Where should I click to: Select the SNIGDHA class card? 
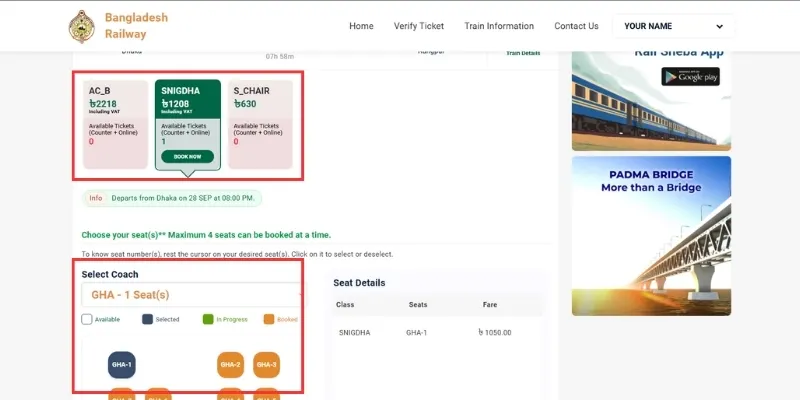[x=188, y=124]
